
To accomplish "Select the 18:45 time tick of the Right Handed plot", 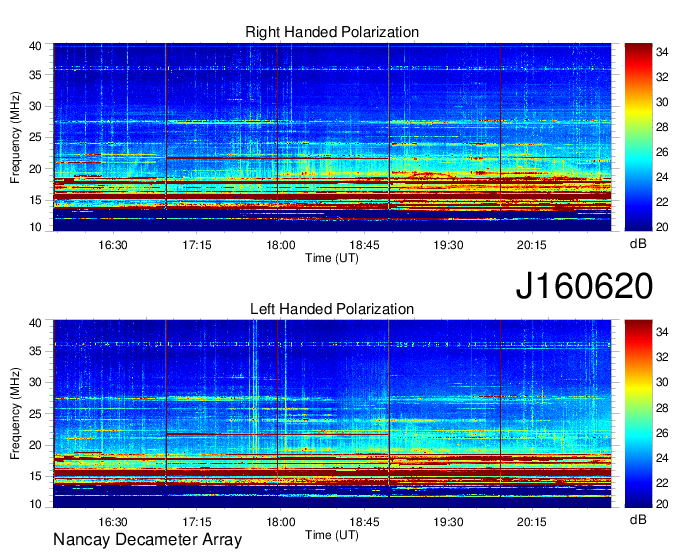I will pos(364,245).
